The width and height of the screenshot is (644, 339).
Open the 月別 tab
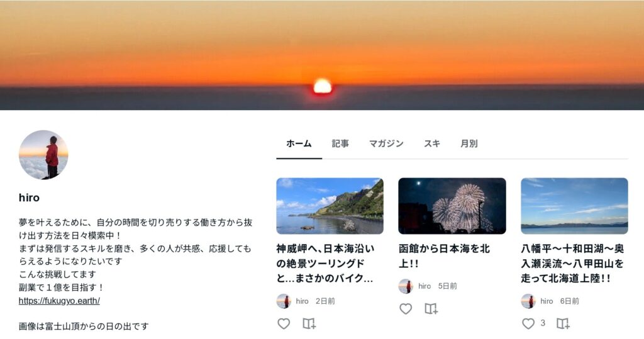click(469, 144)
